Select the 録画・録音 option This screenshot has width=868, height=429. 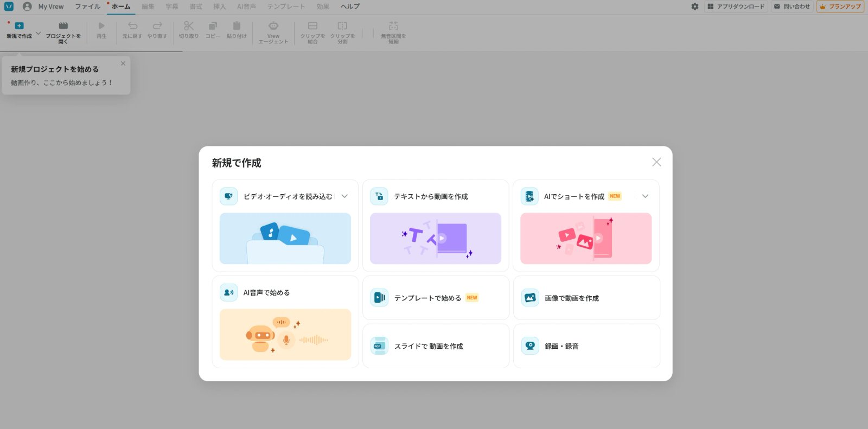coord(586,346)
